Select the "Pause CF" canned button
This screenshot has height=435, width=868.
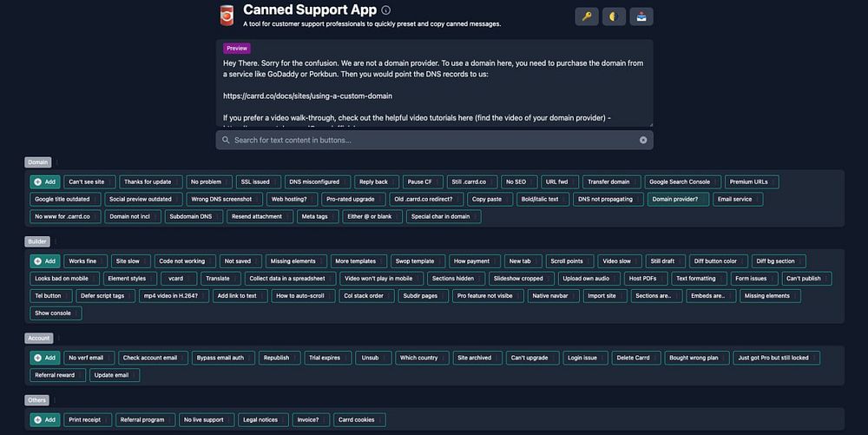423,181
